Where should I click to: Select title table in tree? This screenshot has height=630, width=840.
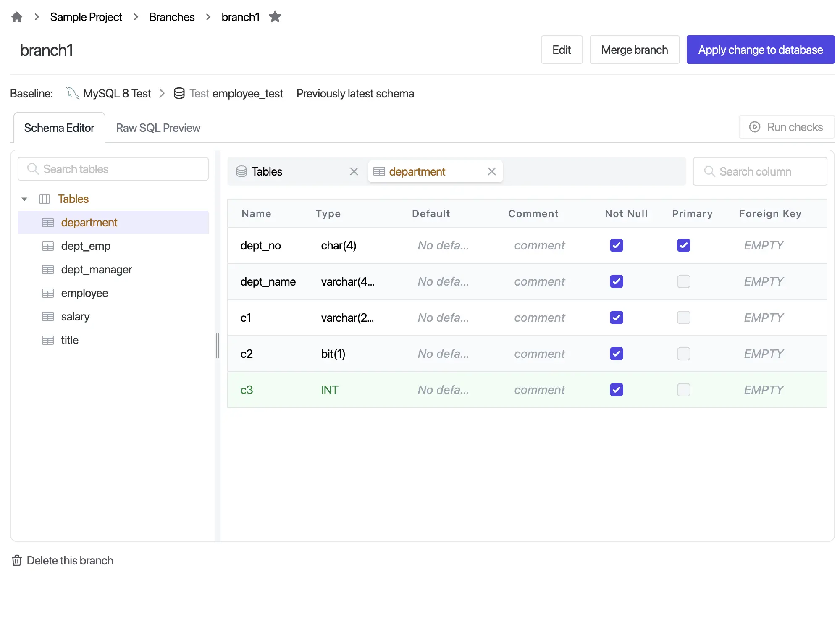coord(113,340)
